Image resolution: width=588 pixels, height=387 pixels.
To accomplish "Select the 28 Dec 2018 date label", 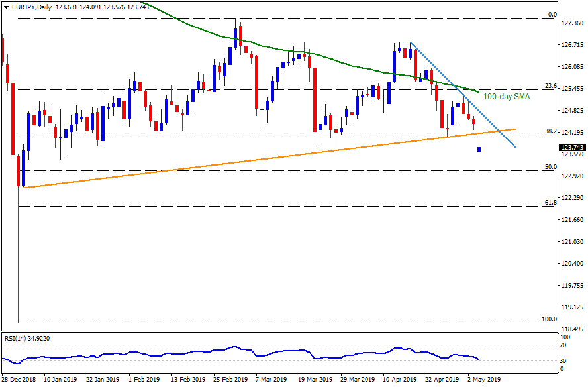I will (21, 380).
